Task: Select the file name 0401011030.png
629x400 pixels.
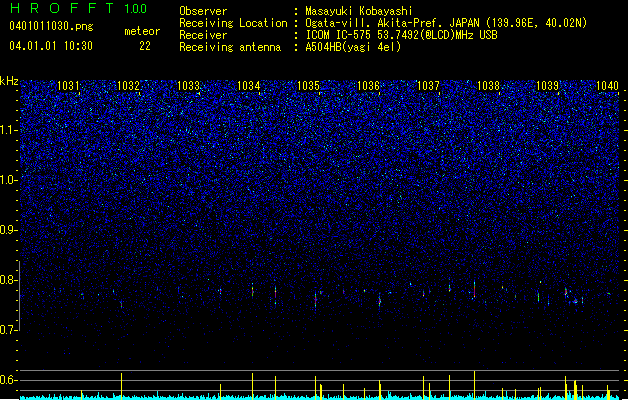Action: (51, 27)
